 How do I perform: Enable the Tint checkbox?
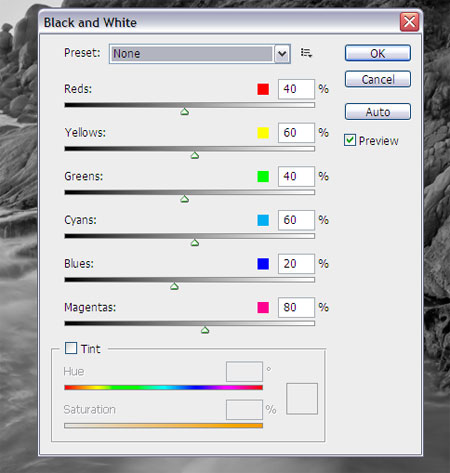point(71,348)
